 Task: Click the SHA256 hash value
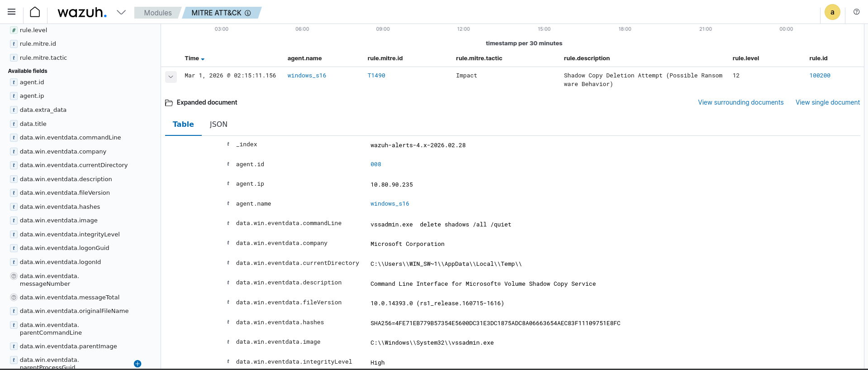click(495, 323)
